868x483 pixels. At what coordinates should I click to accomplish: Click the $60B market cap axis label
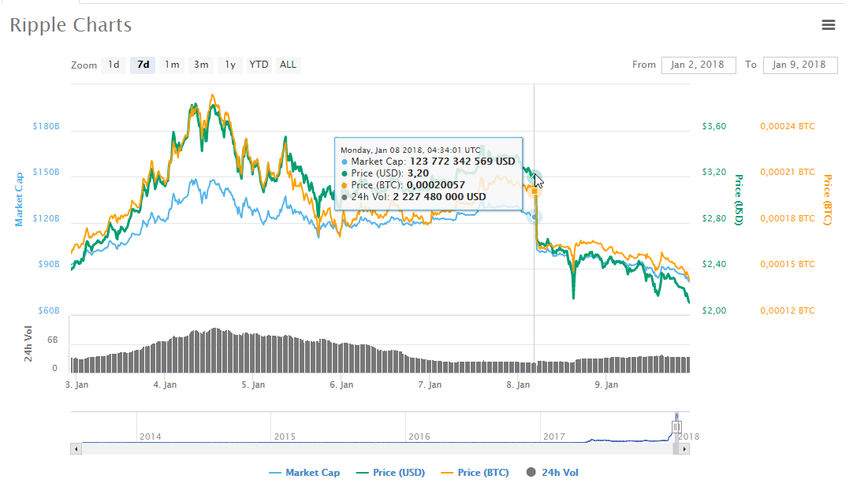tap(49, 310)
